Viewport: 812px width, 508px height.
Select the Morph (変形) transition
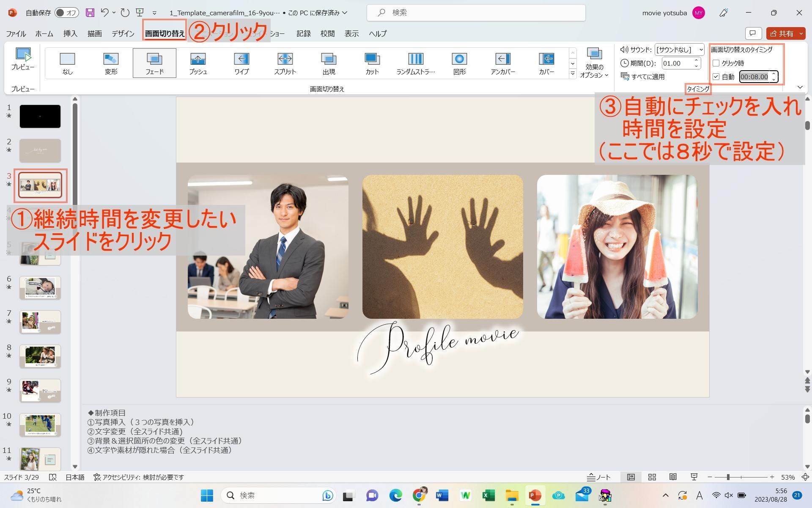coord(111,63)
